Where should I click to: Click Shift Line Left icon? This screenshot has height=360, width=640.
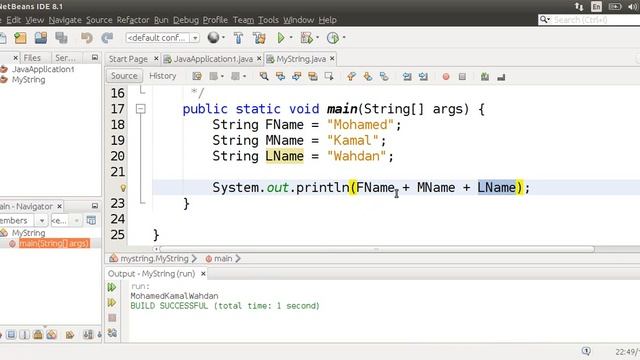click(x=407, y=76)
